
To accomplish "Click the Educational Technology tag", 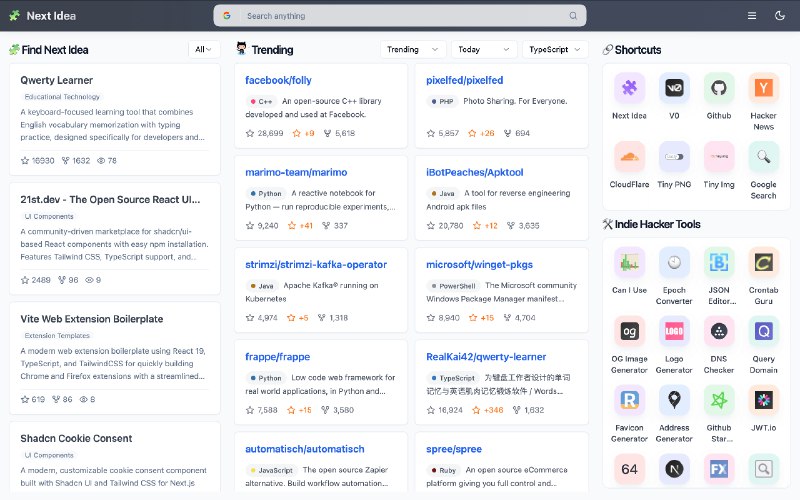I will [x=62, y=96].
